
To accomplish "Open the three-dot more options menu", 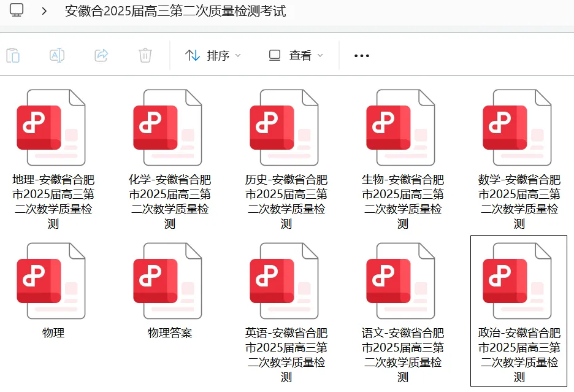I will point(362,56).
